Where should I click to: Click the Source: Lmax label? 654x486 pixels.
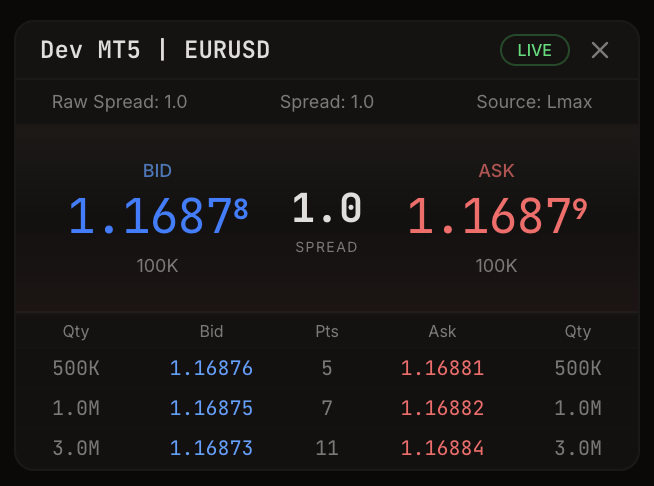pos(534,102)
